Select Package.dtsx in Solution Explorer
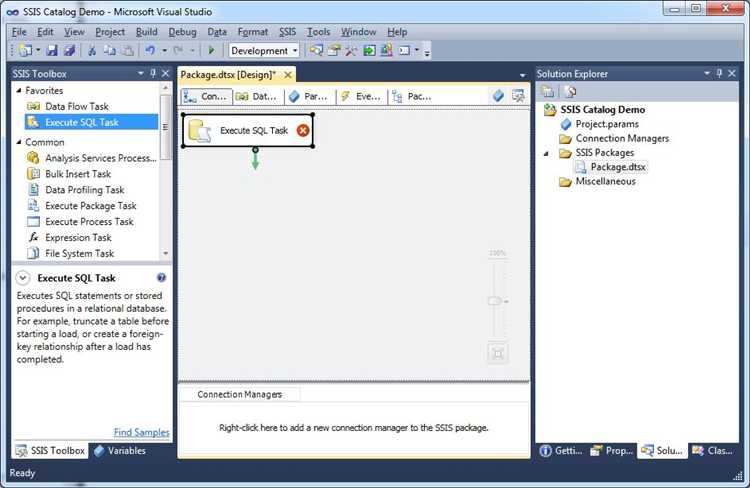 pos(618,167)
